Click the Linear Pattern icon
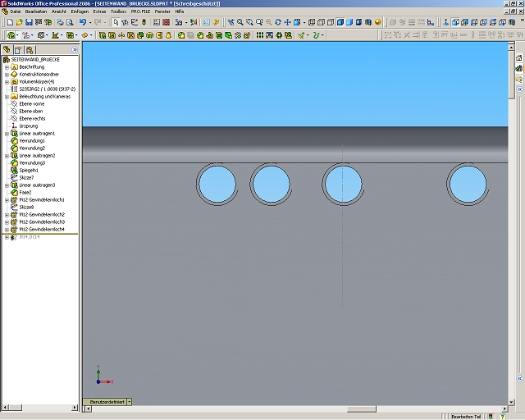This screenshot has width=525, height=420. point(260,34)
